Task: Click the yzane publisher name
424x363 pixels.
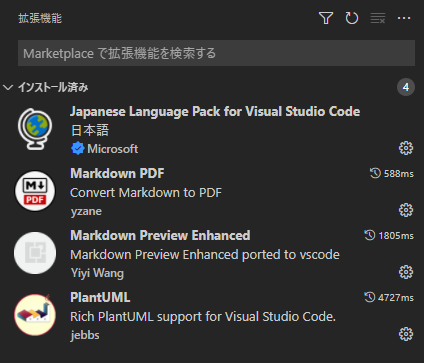Action: coord(86,211)
